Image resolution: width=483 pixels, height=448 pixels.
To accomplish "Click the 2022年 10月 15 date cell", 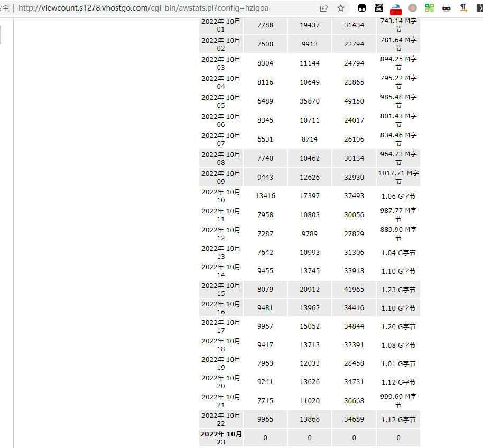I will pos(221,290).
